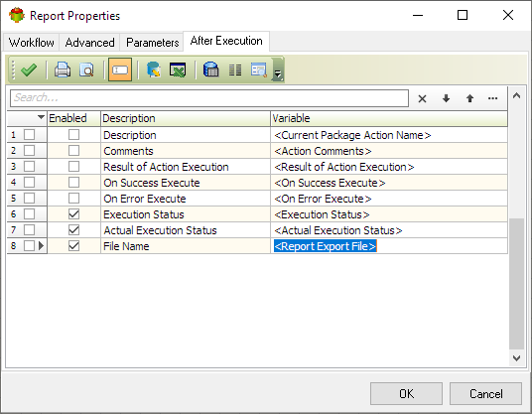This screenshot has width=532, height=414.
Task: Click the database grid icon
Action: 210,69
